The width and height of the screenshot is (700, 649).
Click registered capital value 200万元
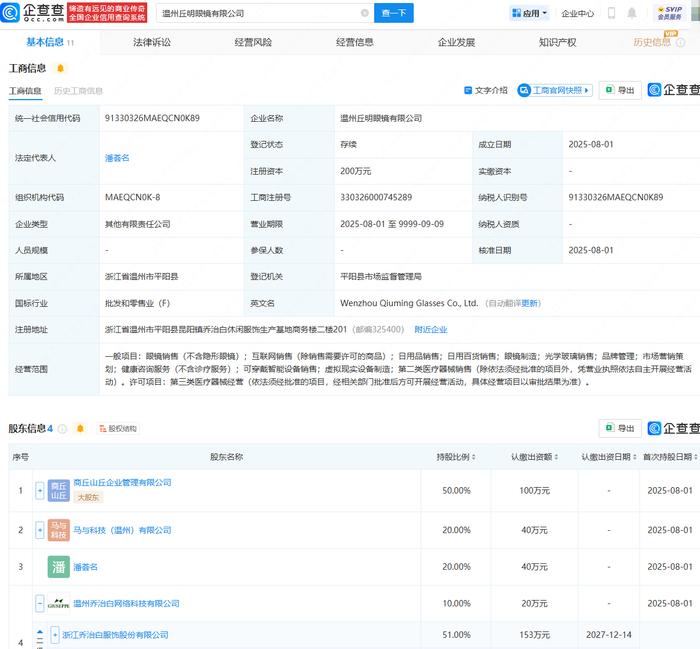pos(355,171)
